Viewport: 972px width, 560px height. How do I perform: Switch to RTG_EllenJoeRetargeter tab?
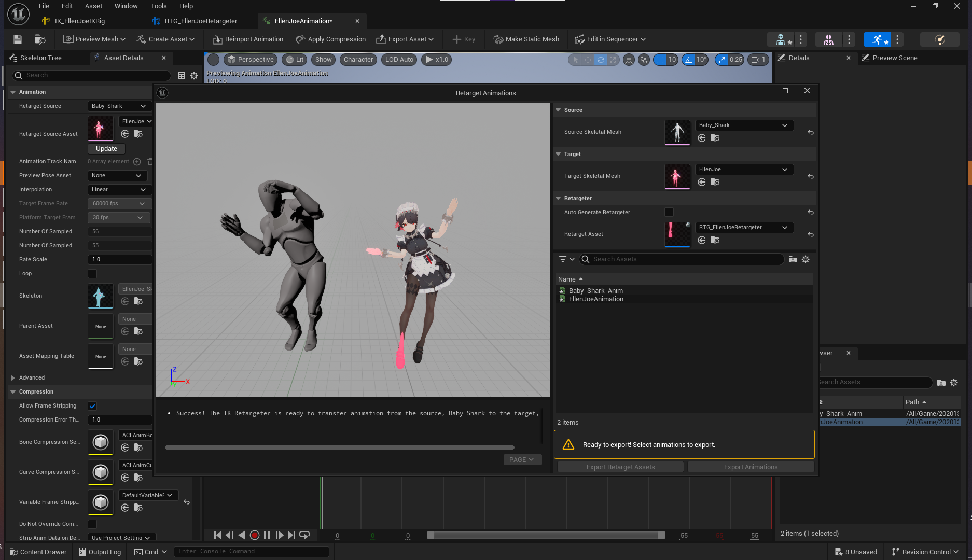pyautogui.click(x=201, y=21)
